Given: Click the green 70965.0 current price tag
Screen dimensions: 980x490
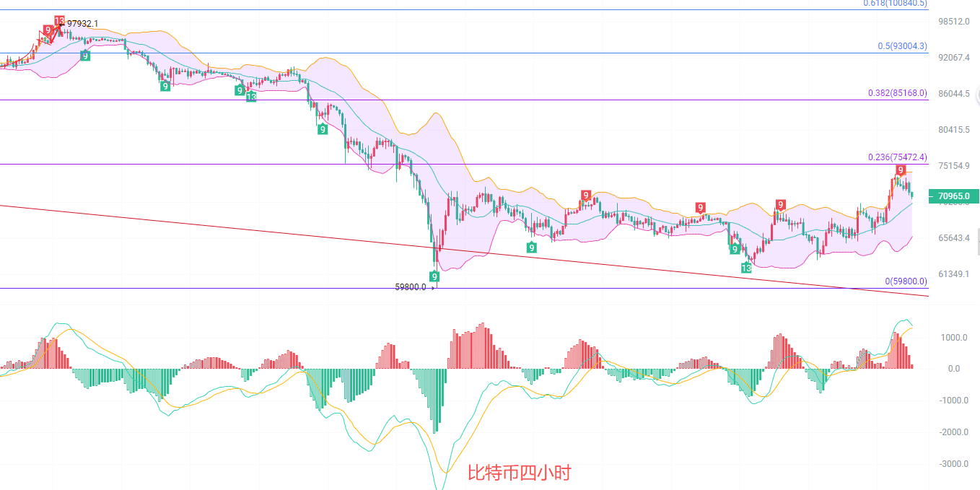Looking at the screenshot, I should (x=953, y=196).
